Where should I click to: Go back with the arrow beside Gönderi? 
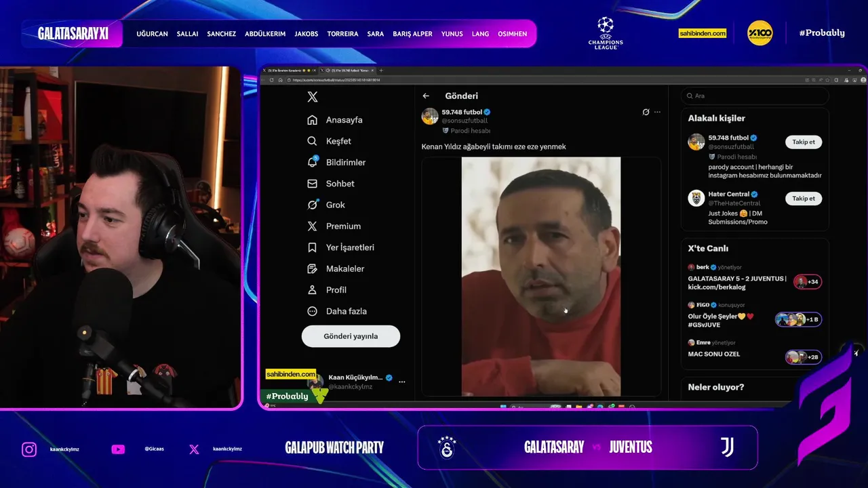click(x=426, y=96)
